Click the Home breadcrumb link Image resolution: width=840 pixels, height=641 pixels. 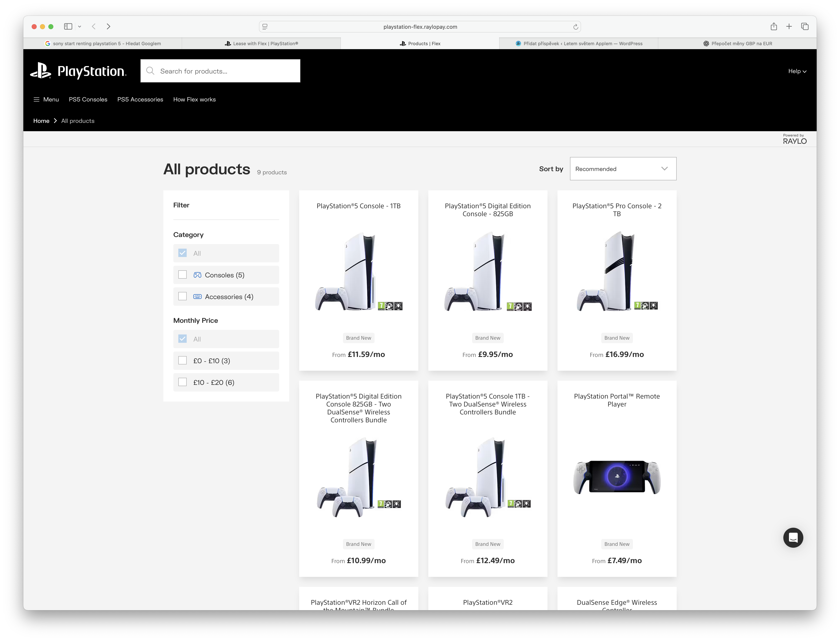point(41,121)
